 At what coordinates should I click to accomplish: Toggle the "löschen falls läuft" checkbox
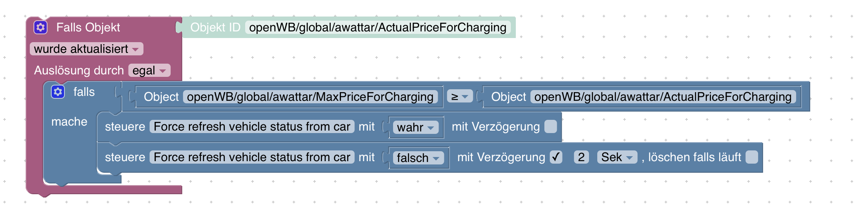751,157
